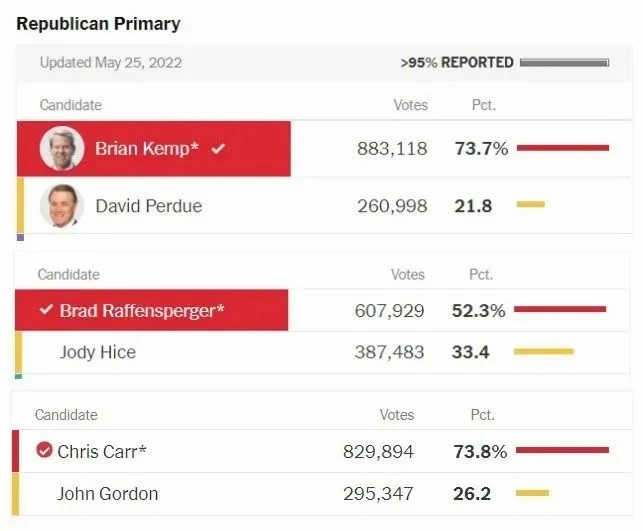Click David Perdue's yellow 21.8 bar
The height and width of the screenshot is (531, 643).
point(530,205)
